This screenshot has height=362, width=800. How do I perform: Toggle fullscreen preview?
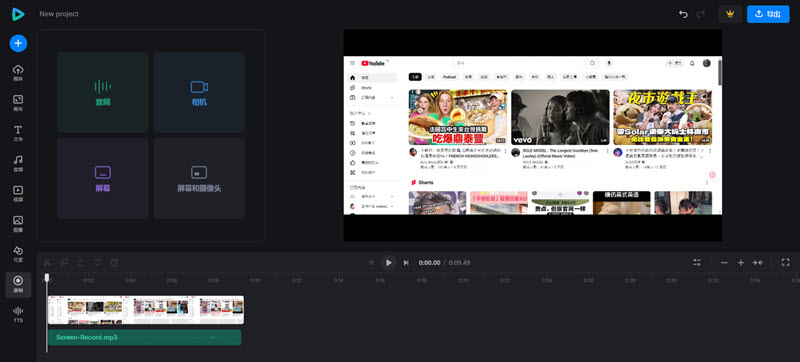click(x=786, y=263)
